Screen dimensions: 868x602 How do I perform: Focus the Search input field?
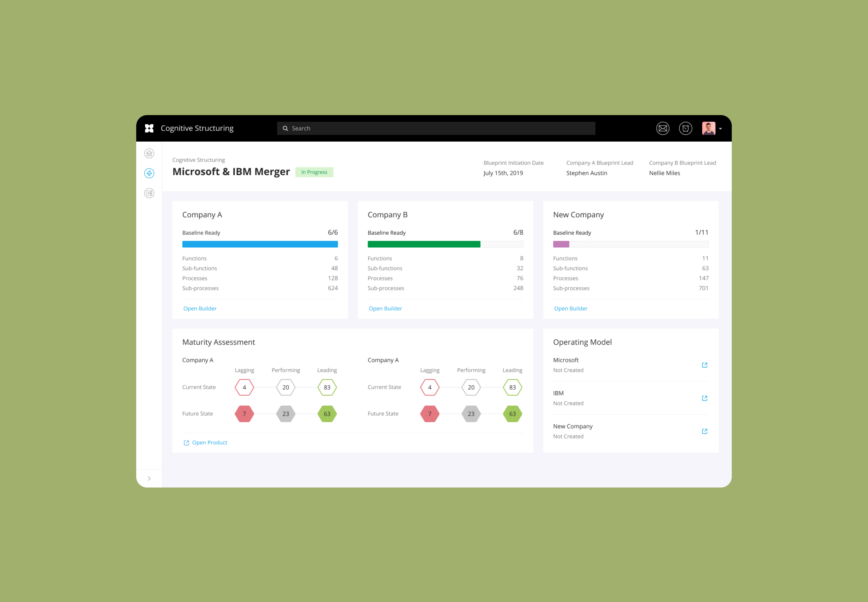[x=436, y=128]
